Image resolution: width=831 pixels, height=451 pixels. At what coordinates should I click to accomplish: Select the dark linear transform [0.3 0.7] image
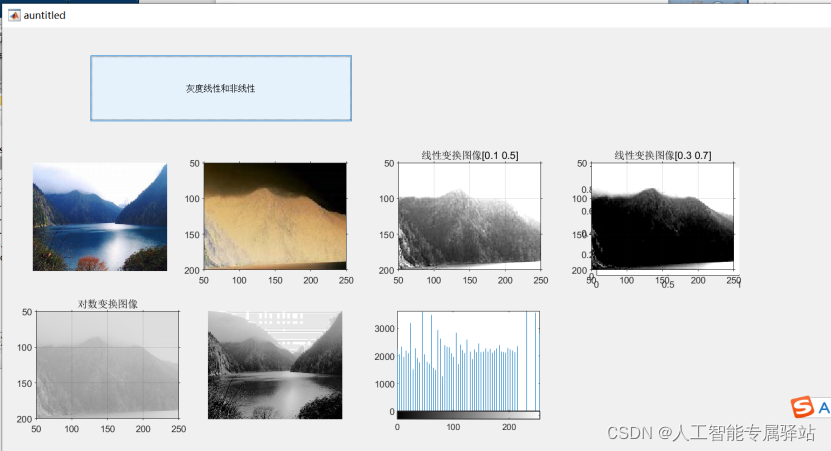[x=662, y=216]
